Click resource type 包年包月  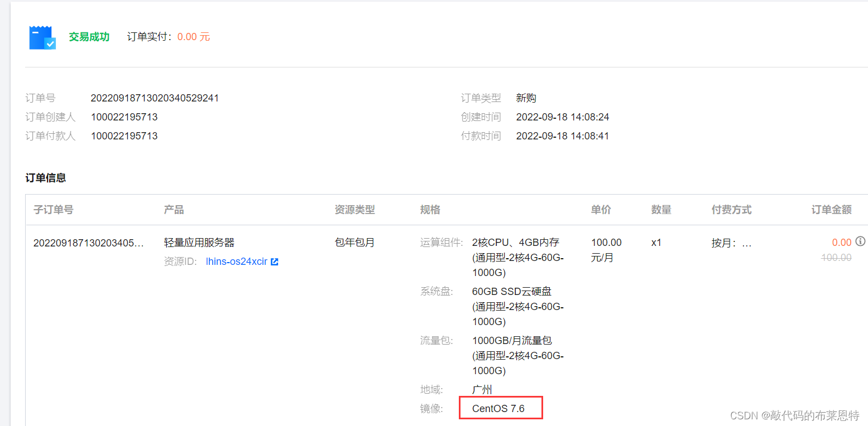click(355, 243)
